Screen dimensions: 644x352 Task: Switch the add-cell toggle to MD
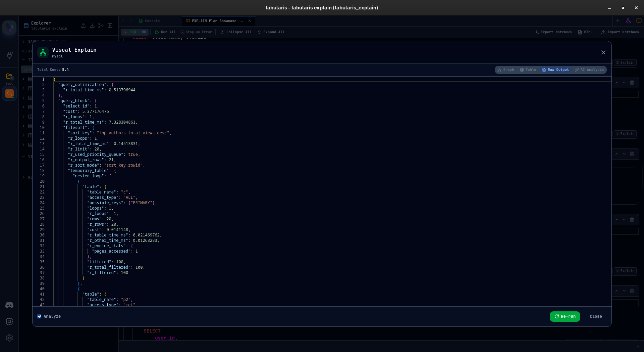tap(144, 32)
